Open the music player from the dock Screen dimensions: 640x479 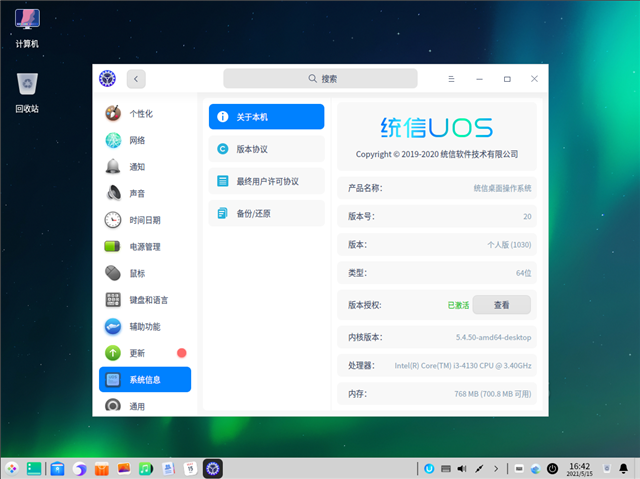(x=146, y=469)
